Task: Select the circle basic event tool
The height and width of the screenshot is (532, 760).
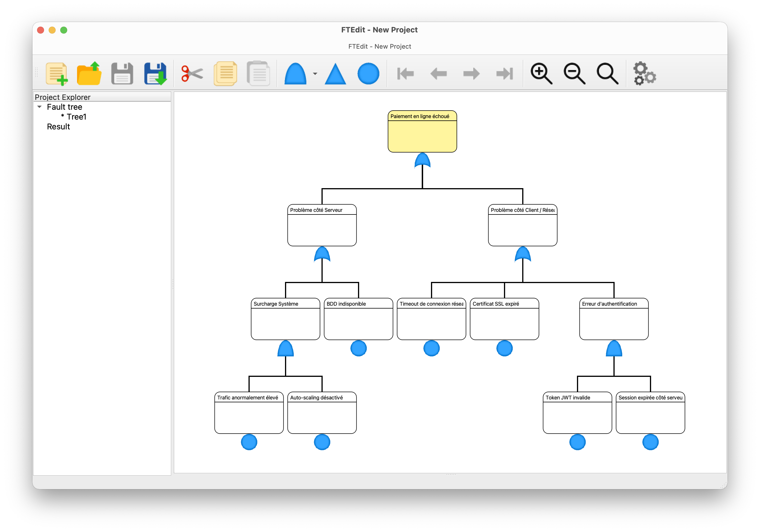Action: 368,74
